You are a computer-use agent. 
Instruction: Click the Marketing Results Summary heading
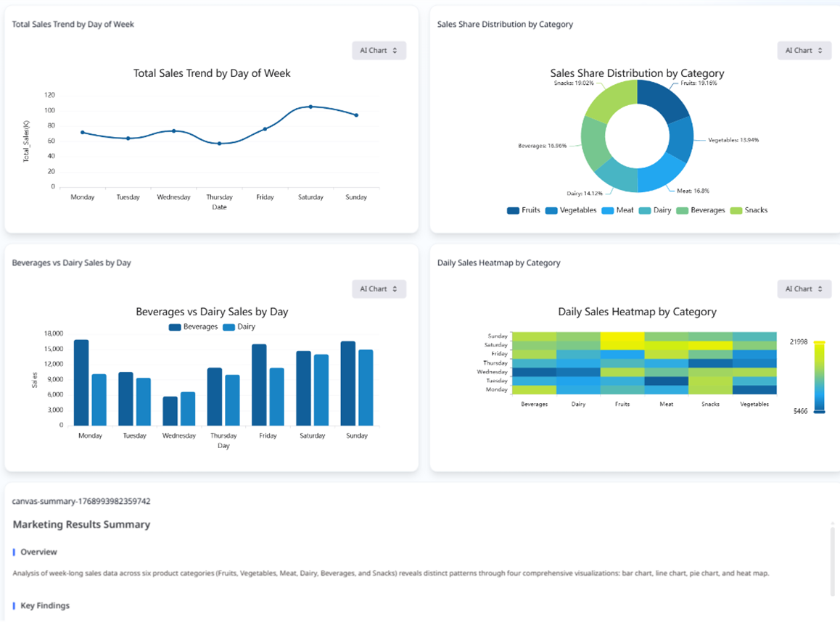point(80,524)
